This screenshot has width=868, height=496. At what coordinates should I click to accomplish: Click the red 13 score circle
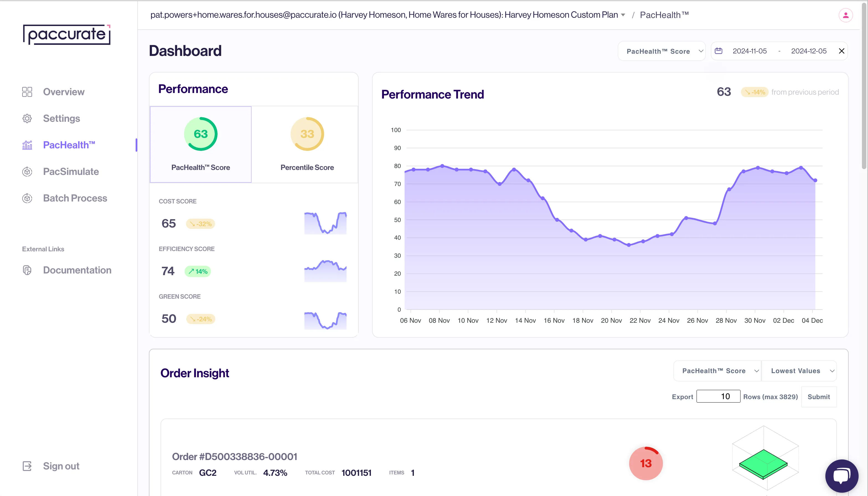tap(645, 463)
